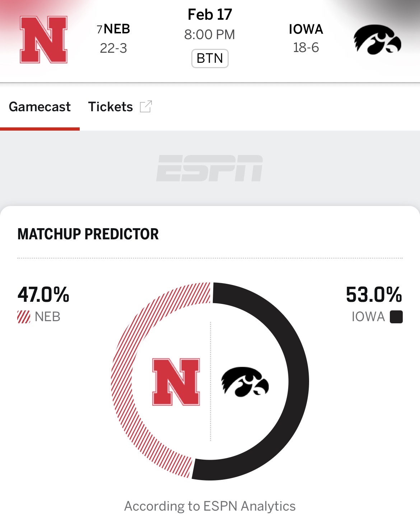The height and width of the screenshot is (530, 420).
Task: Click the black IOWA legend swatch
Action: pos(396,317)
